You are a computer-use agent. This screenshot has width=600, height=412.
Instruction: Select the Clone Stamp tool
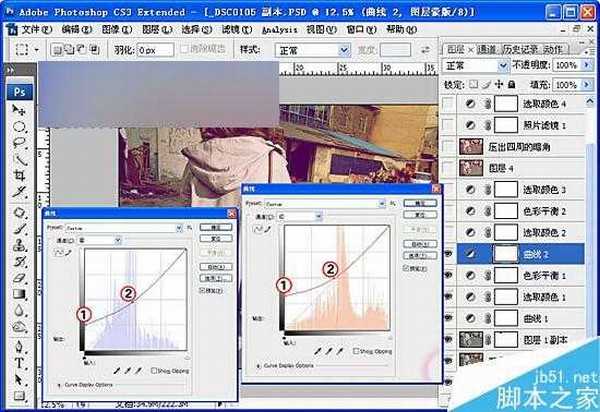(19, 245)
